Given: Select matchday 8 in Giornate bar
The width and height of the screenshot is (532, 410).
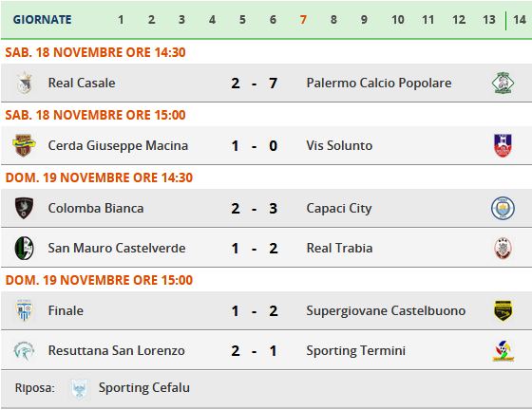Looking at the screenshot, I should tap(333, 20).
